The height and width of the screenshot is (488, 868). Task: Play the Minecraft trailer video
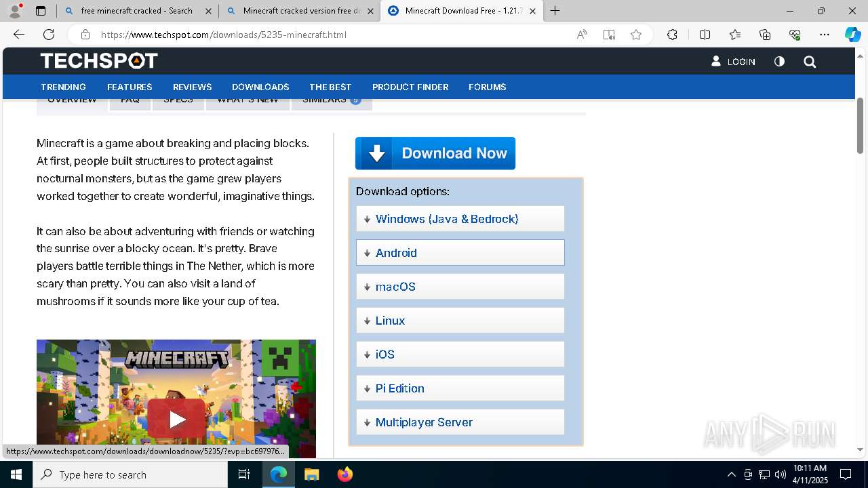coord(176,419)
